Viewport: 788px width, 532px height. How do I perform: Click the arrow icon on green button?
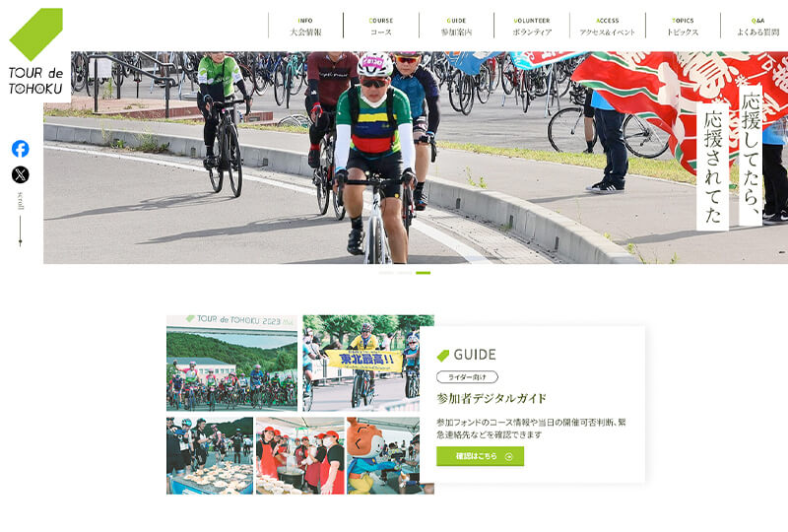(508, 456)
